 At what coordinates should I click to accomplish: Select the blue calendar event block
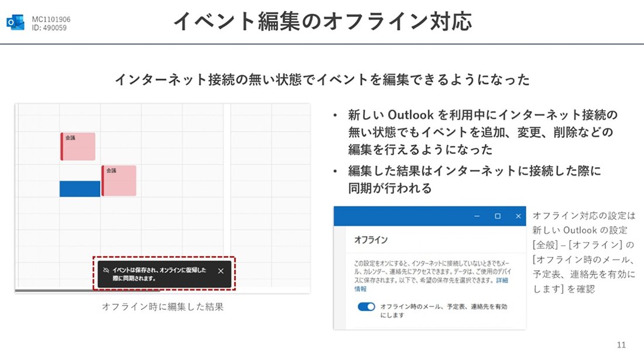point(80,189)
